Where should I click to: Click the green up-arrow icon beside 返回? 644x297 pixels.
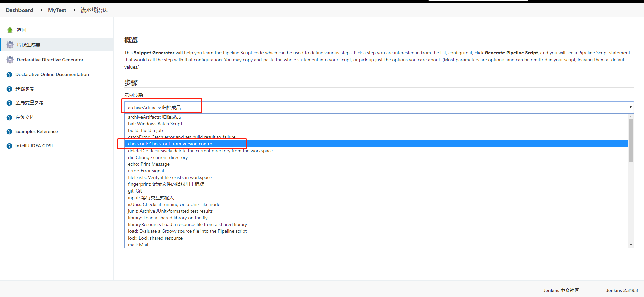coord(10,30)
